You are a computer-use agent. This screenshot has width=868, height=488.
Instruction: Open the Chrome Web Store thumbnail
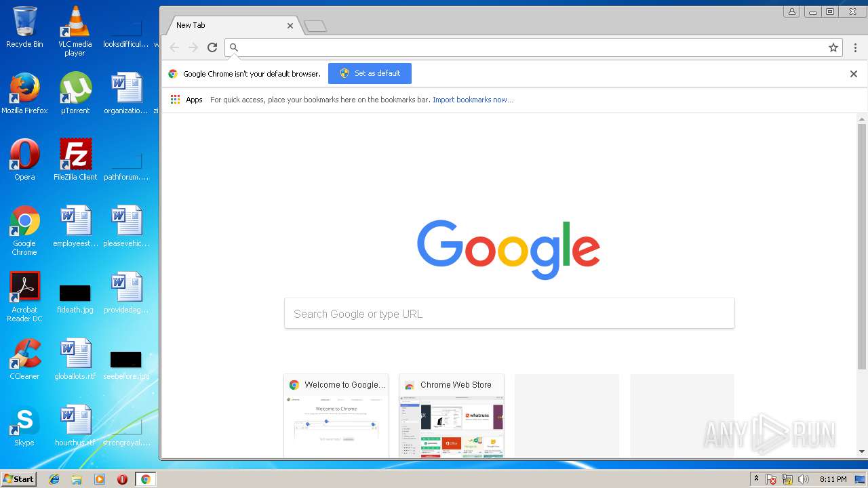452,415
